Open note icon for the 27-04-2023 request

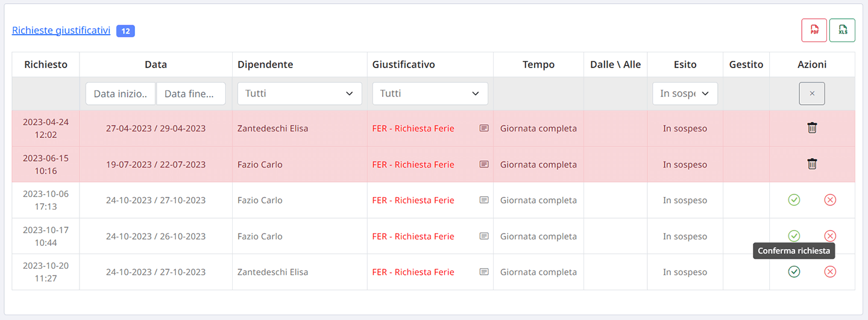point(484,128)
